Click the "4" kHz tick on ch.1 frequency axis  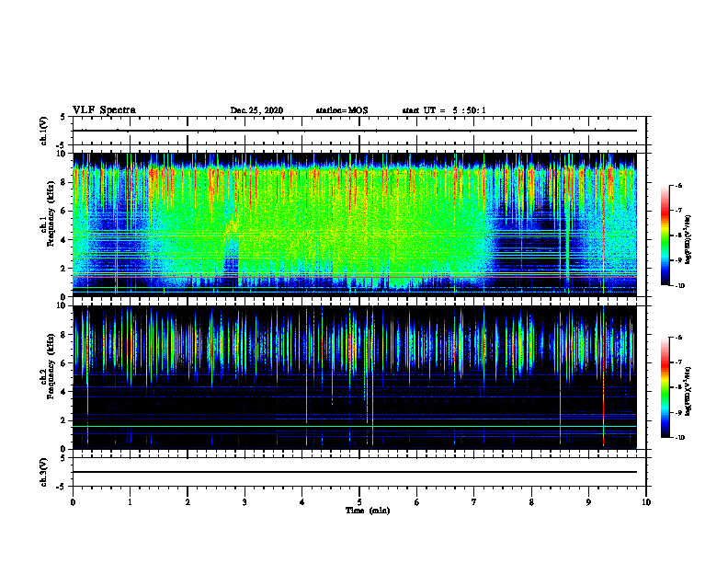tap(64, 240)
